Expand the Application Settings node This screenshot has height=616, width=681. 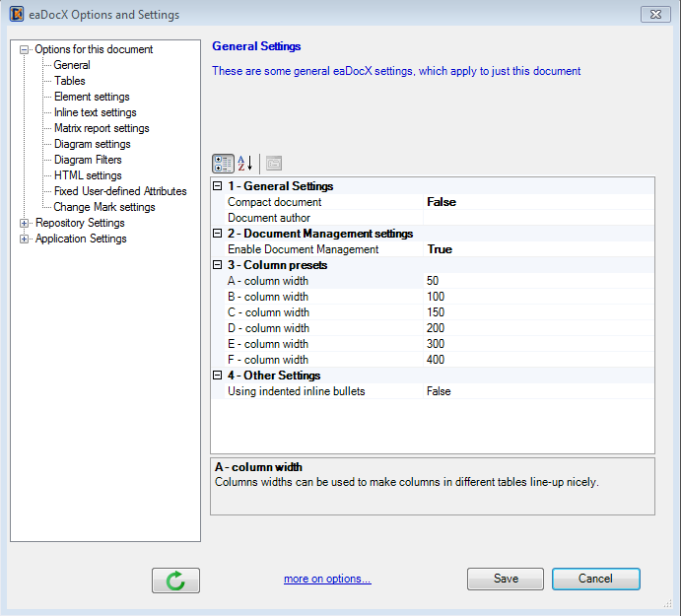pyautogui.click(x=25, y=239)
